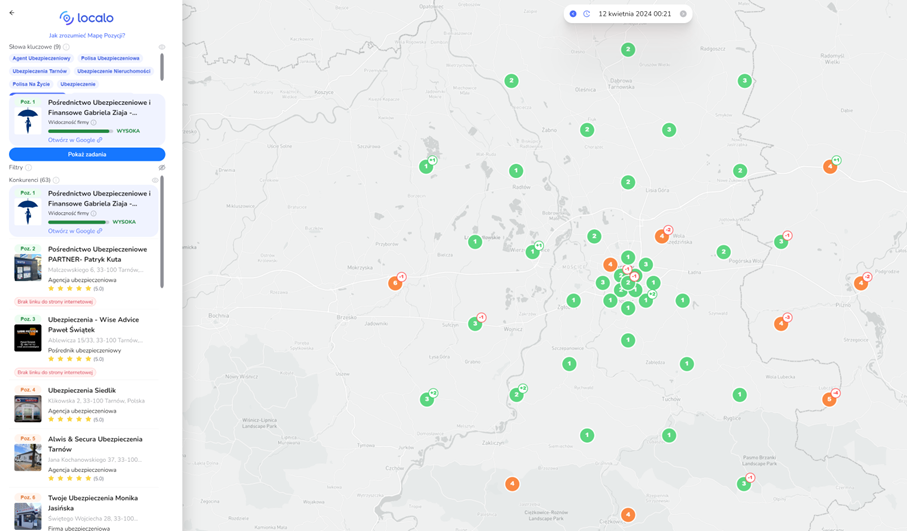This screenshot has width=907, height=531.
Task: Click the grey next-date arrow in date bar
Action: coord(683,14)
